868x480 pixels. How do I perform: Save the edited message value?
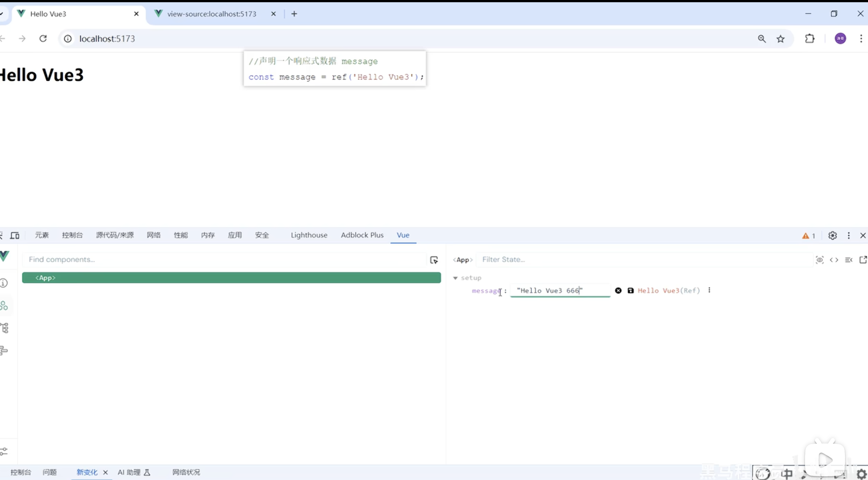click(630, 291)
